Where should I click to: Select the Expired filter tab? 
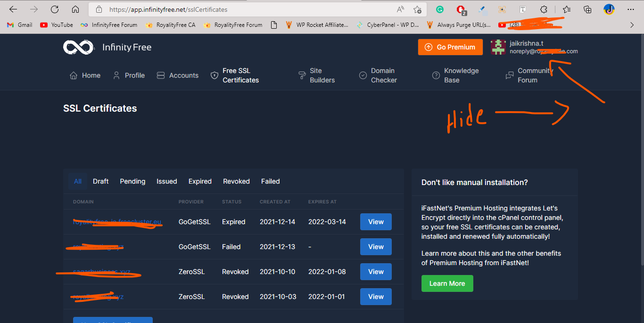[x=200, y=181]
